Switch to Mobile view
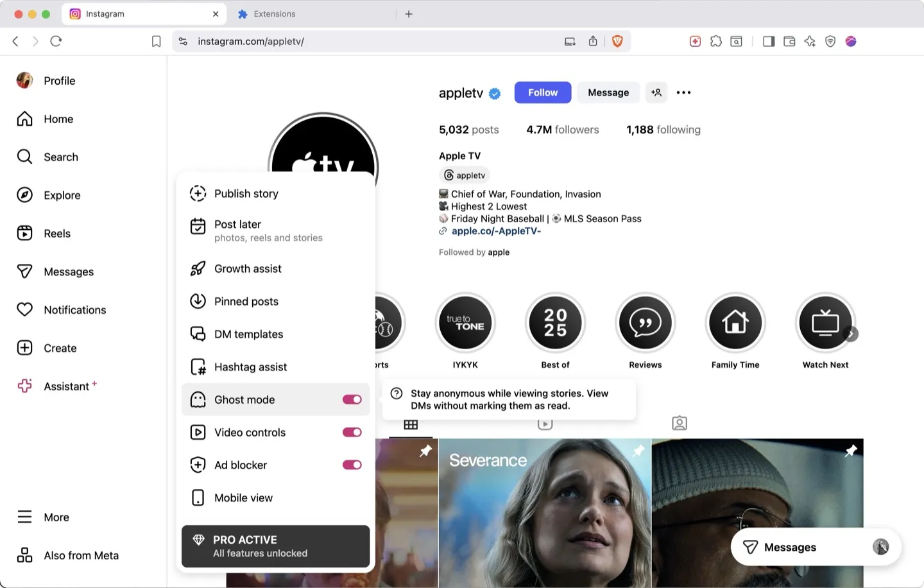924x588 pixels. [x=243, y=497]
